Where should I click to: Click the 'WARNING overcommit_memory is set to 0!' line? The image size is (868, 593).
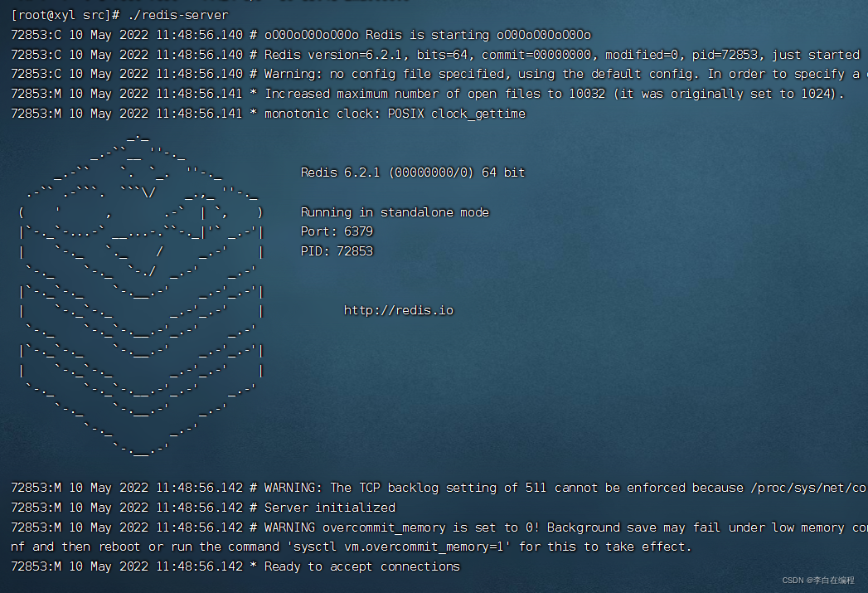[x=439, y=527]
